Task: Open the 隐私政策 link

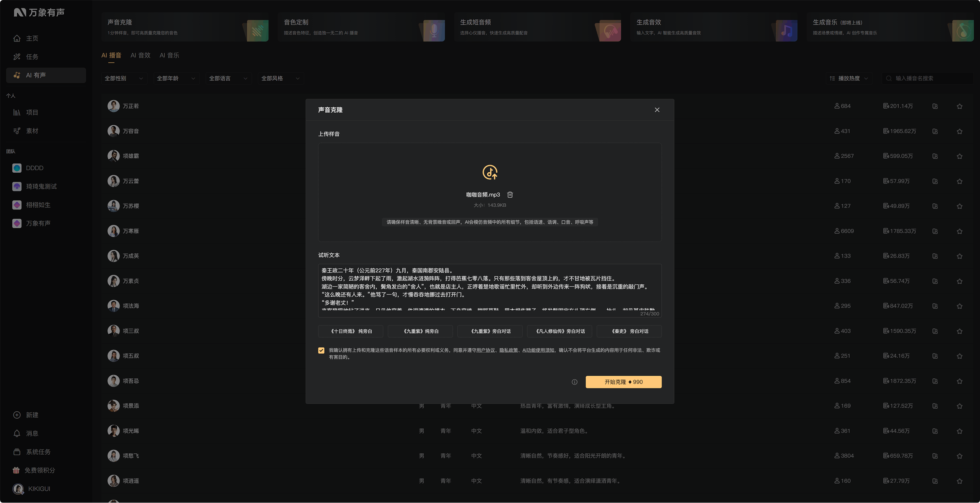Action: pyautogui.click(x=509, y=350)
